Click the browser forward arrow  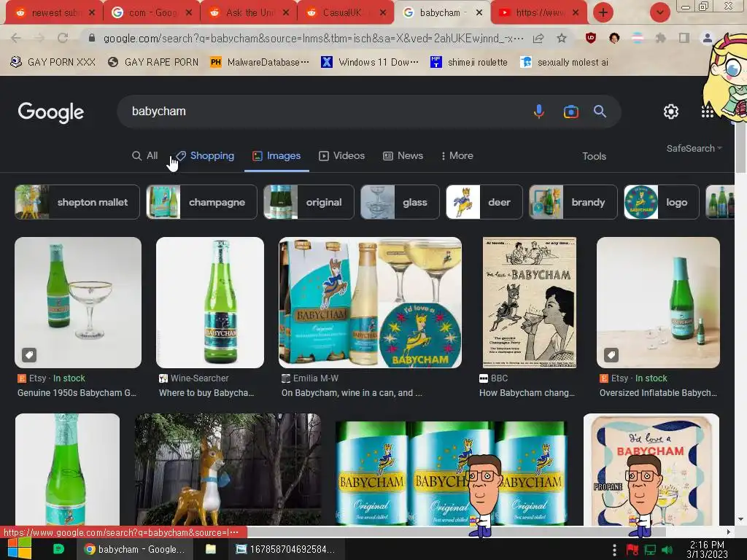coord(39,38)
